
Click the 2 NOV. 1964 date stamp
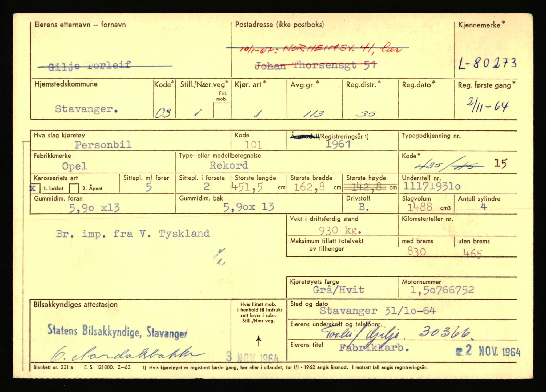[488, 351]
